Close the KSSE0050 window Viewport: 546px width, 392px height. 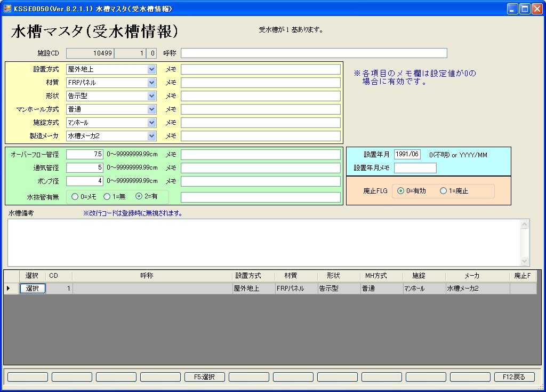pyautogui.click(x=537, y=9)
